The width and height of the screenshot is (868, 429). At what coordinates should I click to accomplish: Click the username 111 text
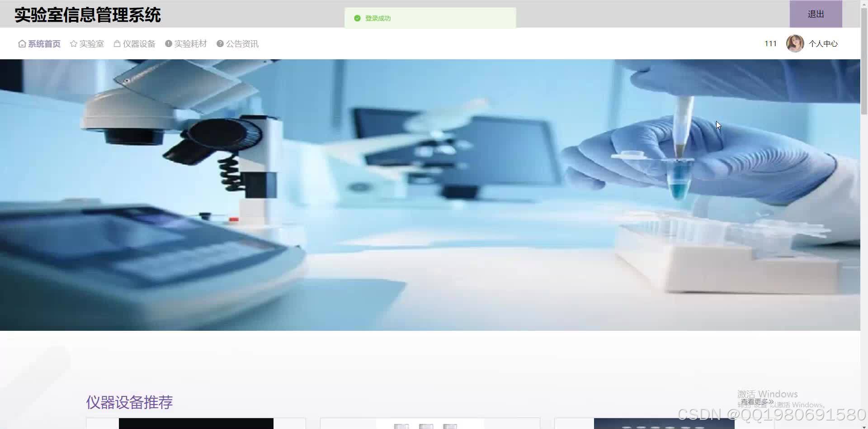(x=770, y=44)
